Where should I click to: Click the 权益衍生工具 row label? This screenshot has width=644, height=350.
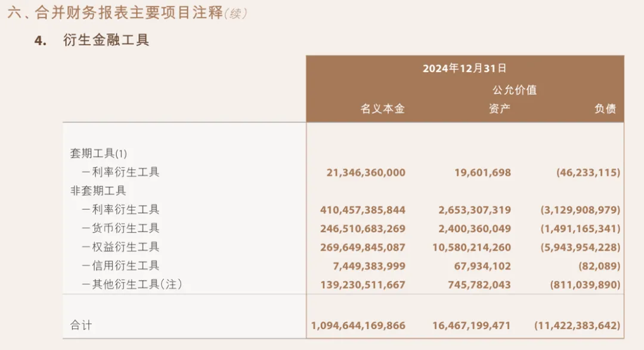[120, 247]
